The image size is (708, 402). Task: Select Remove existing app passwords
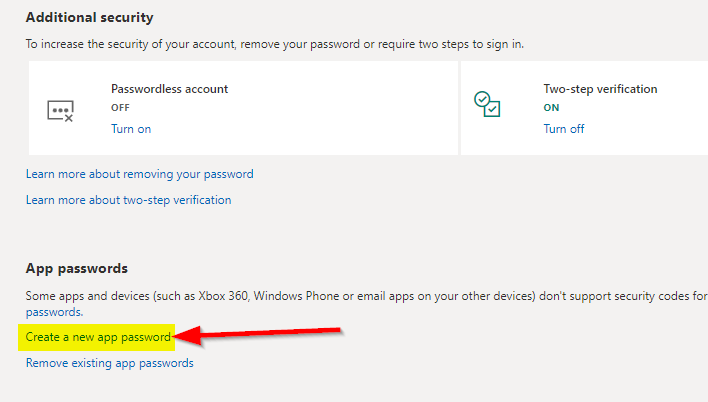pos(109,363)
